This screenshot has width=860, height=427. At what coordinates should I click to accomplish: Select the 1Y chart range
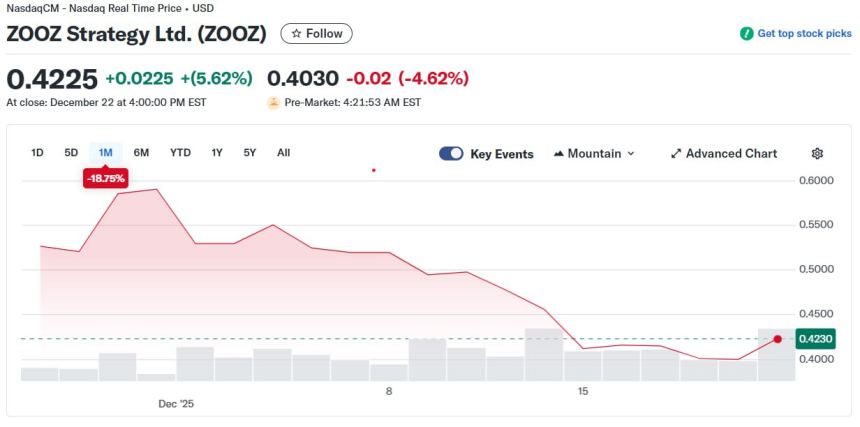(x=217, y=153)
